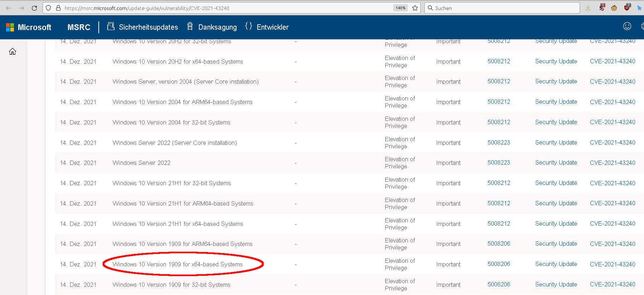Click the shield tracking protection icon
Image resolution: width=644 pixels, height=295 pixels.
point(49,8)
